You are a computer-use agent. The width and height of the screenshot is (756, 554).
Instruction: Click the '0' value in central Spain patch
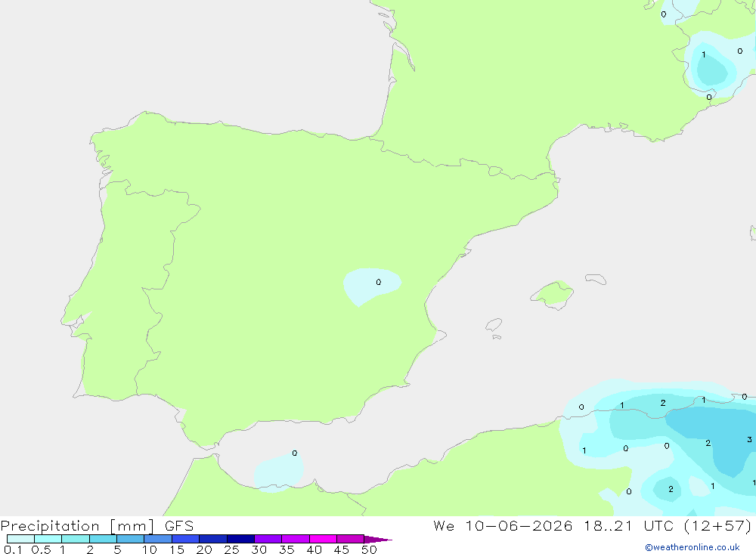click(379, 282)
